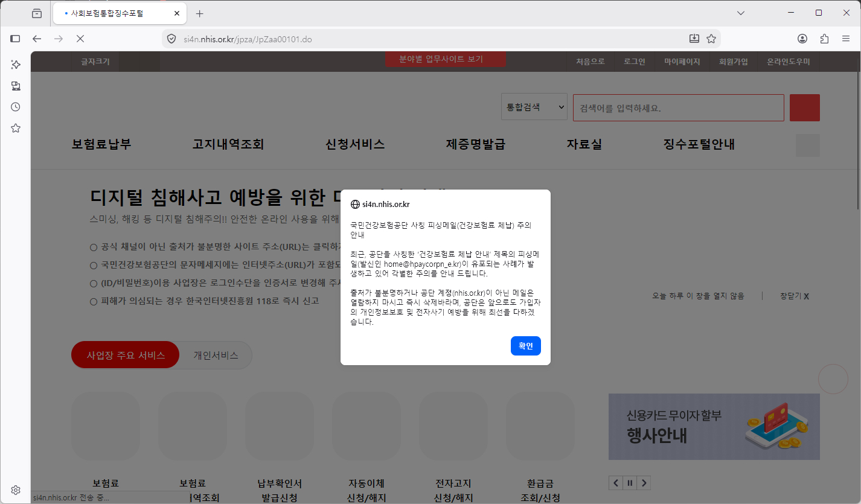The height and width of the screenshot is (504, 861).
Task: Click 확인 in the si4n.nhis.or.kr alert
Action: (525, 346)
